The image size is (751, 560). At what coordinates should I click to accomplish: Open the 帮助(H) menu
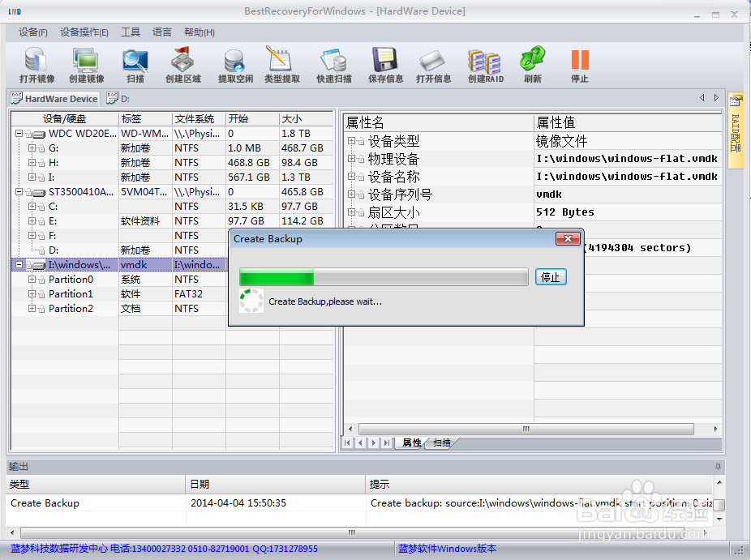(200, 32)
